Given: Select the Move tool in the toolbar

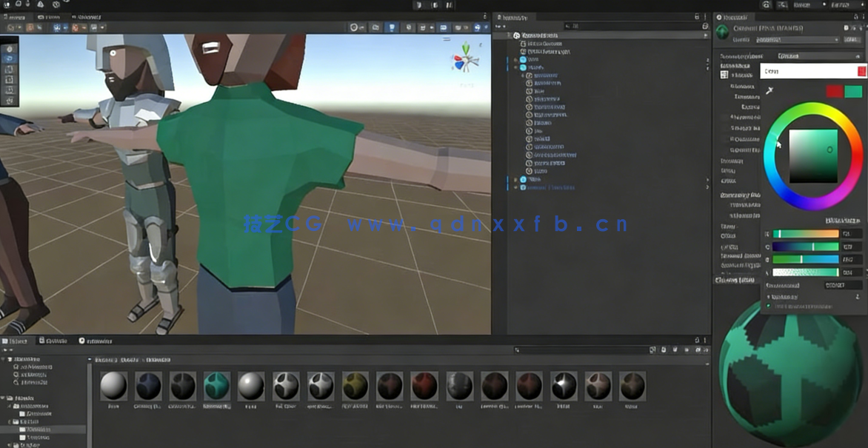Looking at the screenshot, I should tap(8, 58).
